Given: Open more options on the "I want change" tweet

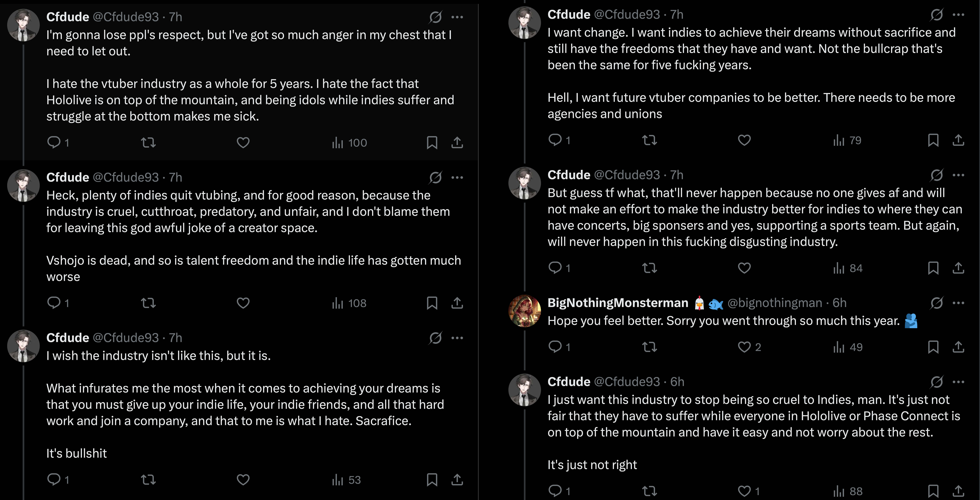Looking at the screenshot, I should click(x=958, y=15).
